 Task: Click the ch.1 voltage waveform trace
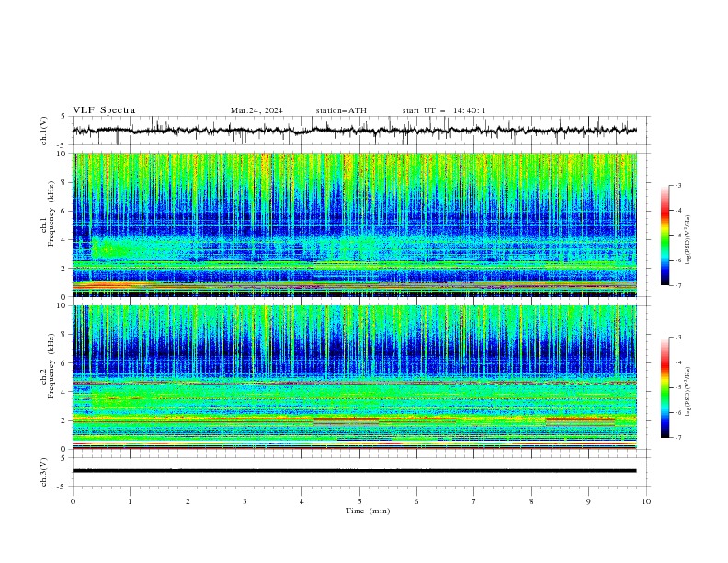355,131
